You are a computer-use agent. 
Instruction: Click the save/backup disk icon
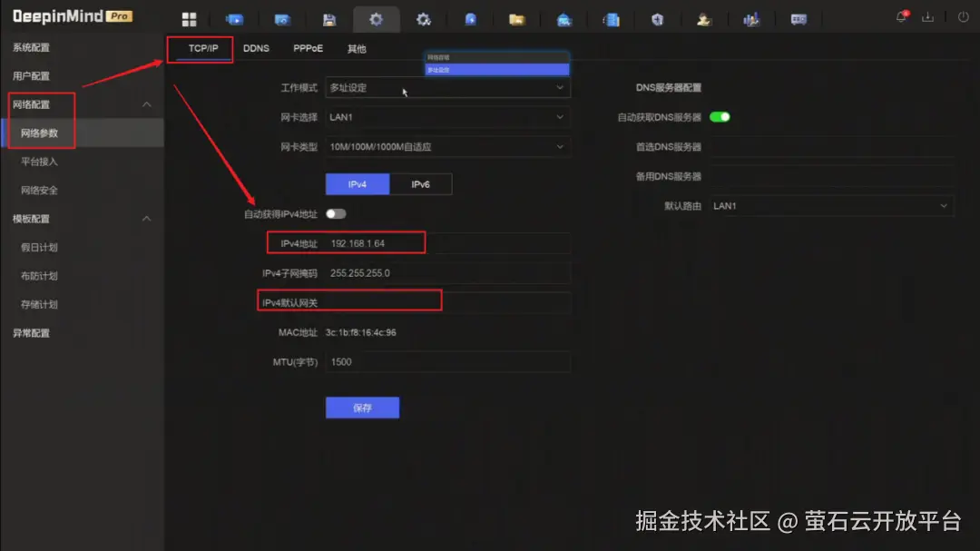point(328,18)
